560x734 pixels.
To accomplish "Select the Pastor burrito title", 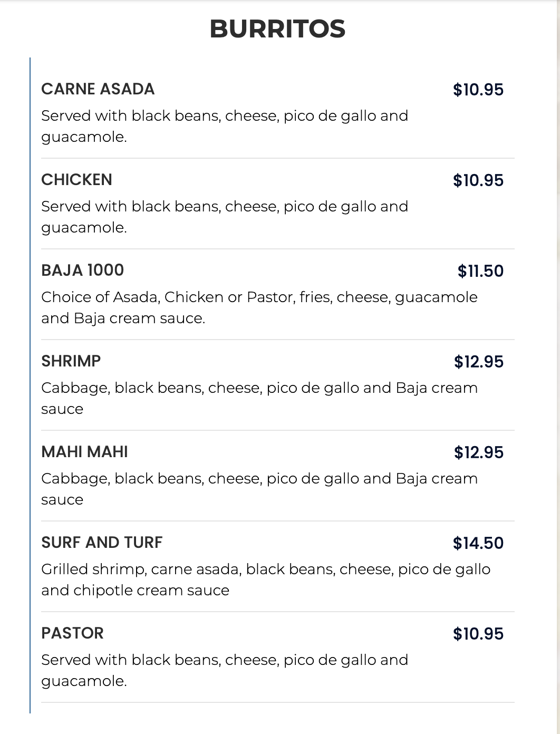I will pyautogui.click(x=73, y=633).
